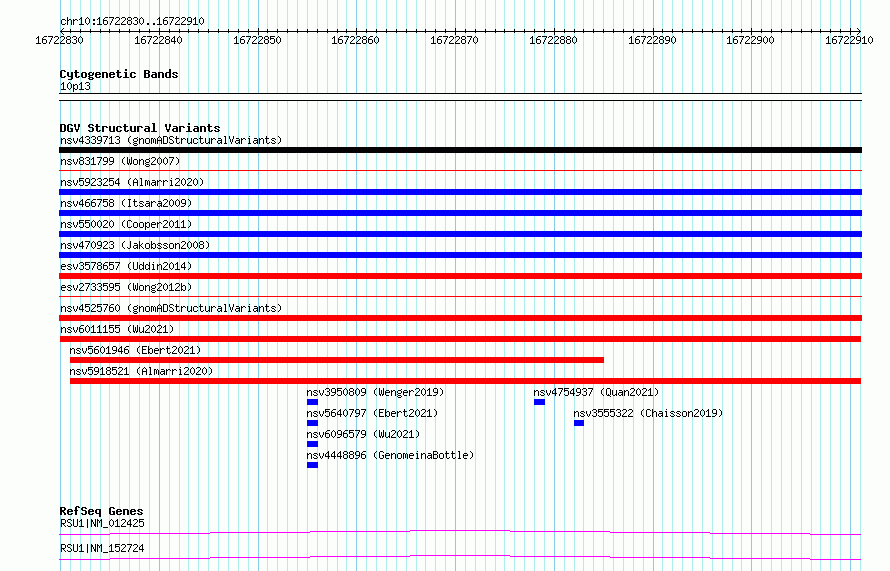Open nsv3555322 (Chaisson2019) label
890x571 pixels.
(x=648, y=413)
